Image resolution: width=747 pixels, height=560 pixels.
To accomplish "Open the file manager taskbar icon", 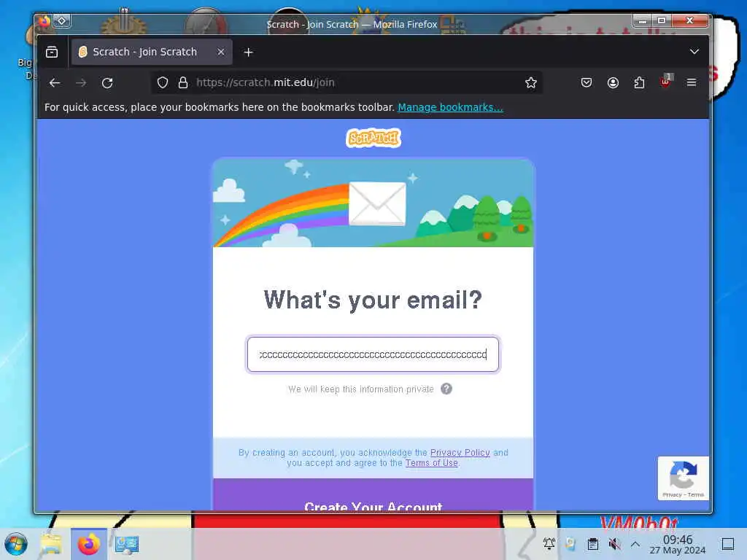I will [51, 544].
